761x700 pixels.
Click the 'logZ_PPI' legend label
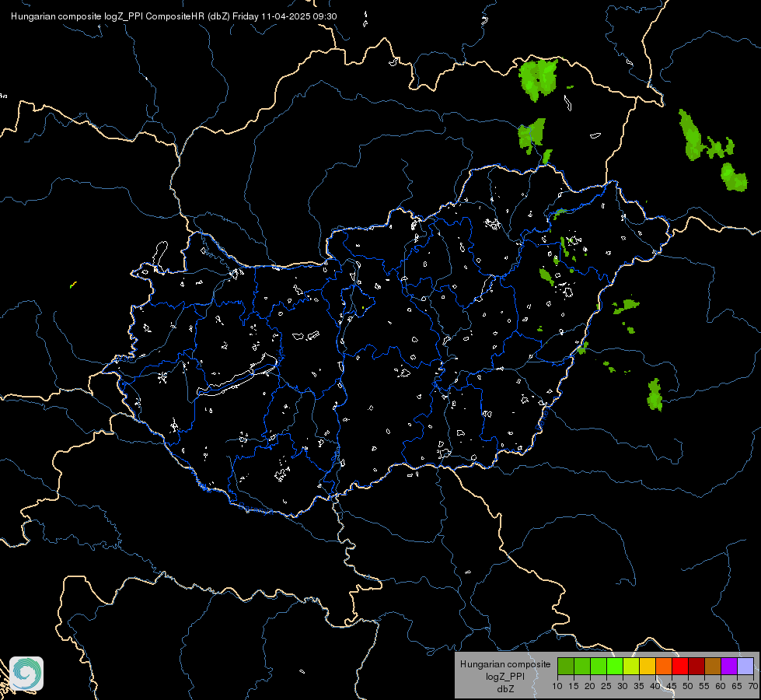click(x=505, y=677)
